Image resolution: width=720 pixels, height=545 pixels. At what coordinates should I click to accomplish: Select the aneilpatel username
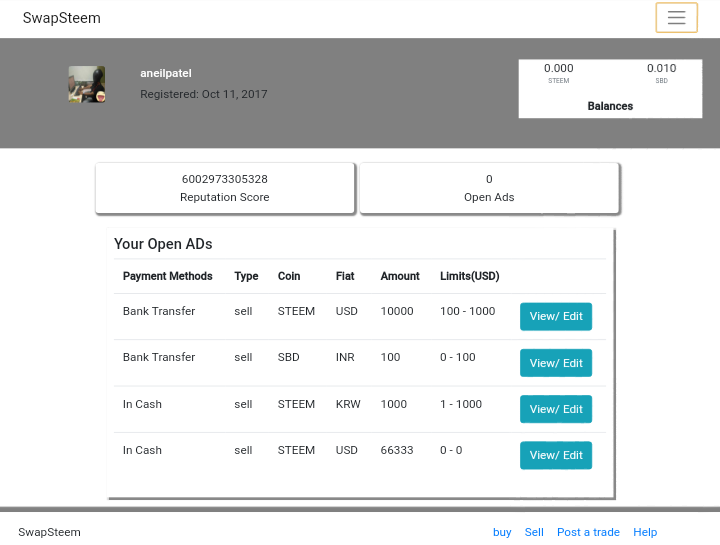(166, 73)
